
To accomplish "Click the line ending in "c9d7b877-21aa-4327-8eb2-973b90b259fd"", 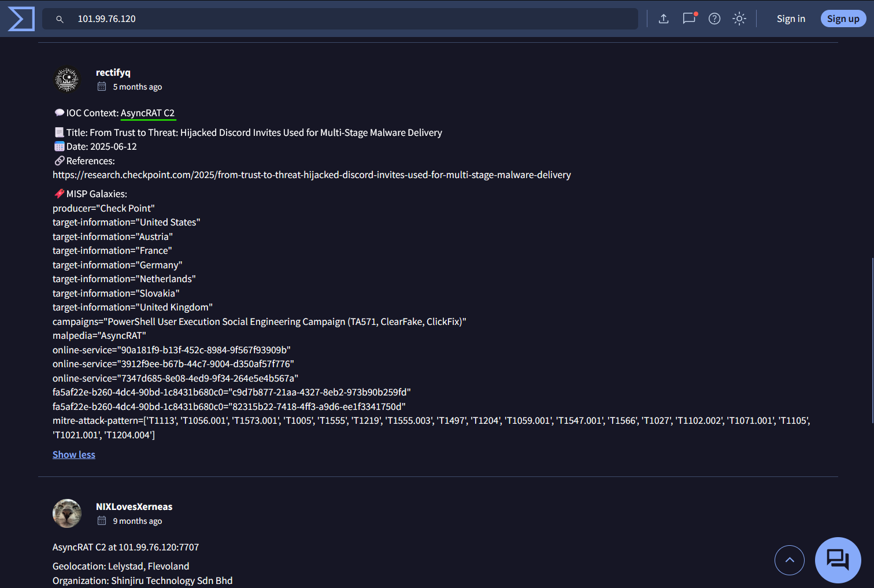I will (x=232, y=393).
